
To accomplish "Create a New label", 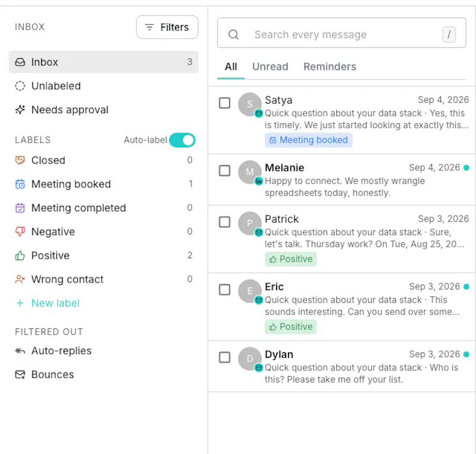I will [55, 303].
